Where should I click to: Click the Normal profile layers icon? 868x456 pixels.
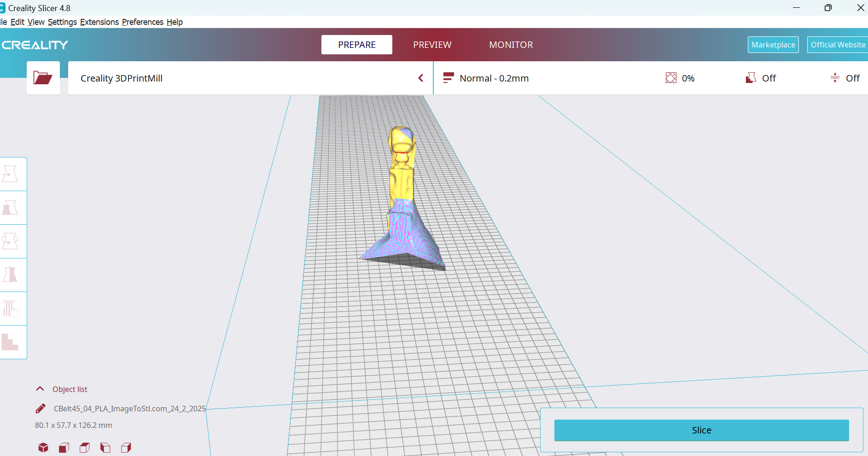point(449,78)
